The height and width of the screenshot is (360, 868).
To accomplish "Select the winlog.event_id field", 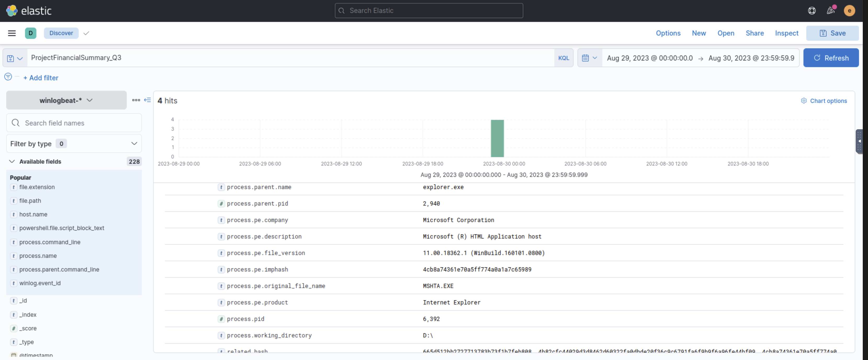I will point(40,283).
